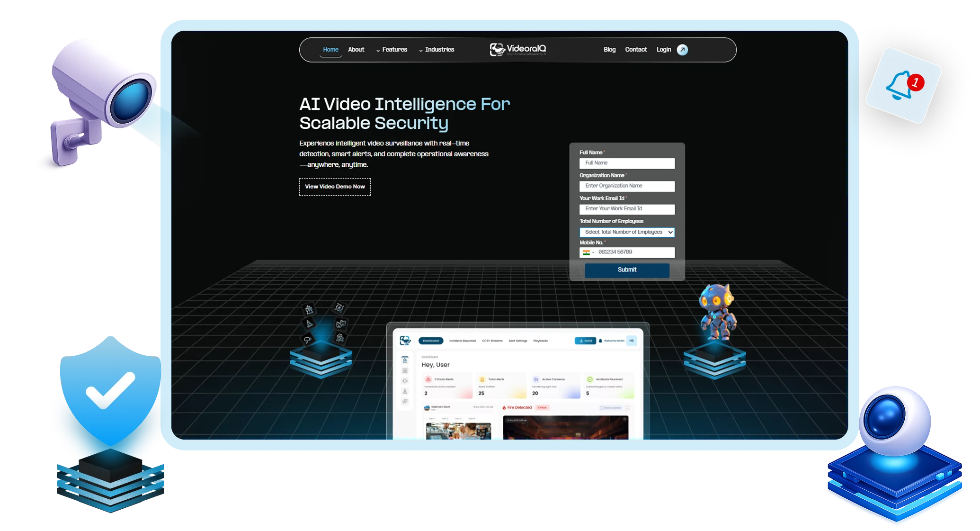Click the View Video Demo Now button

[335, 187]
